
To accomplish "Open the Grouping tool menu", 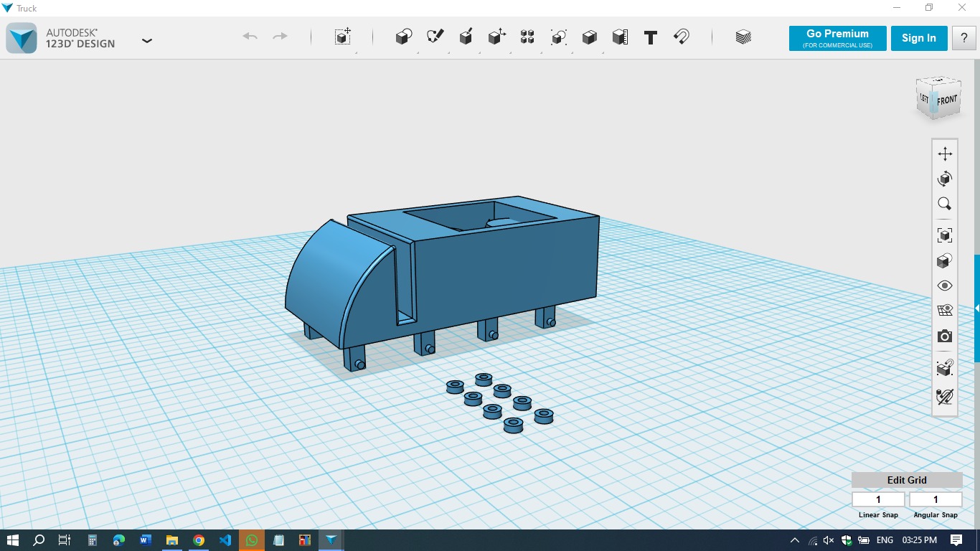I will tap(558, 37).
